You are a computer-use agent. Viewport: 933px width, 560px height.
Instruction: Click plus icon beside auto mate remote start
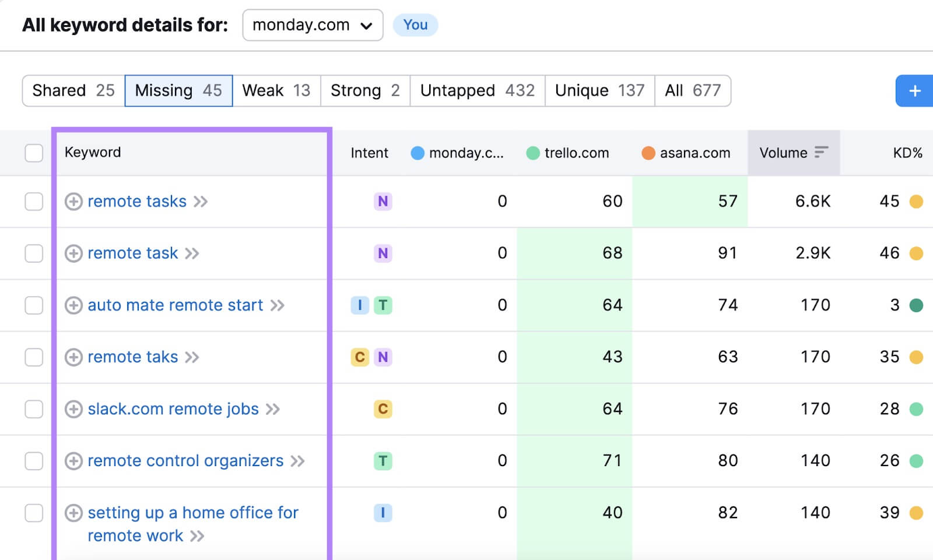pos(73,305)
